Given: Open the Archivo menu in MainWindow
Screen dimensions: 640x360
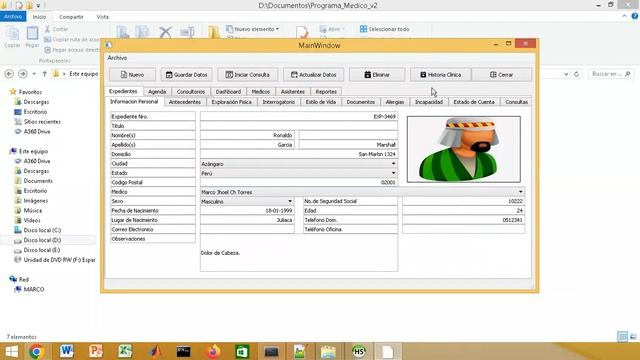Looking at the screenshot, I should coord(117,58).
